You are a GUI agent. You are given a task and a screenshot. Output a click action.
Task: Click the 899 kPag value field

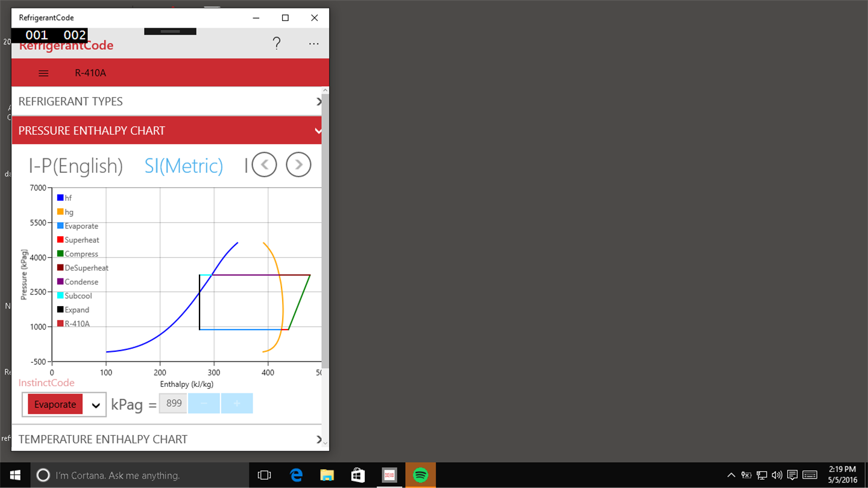pyautogui.click(x=174, y=403)
